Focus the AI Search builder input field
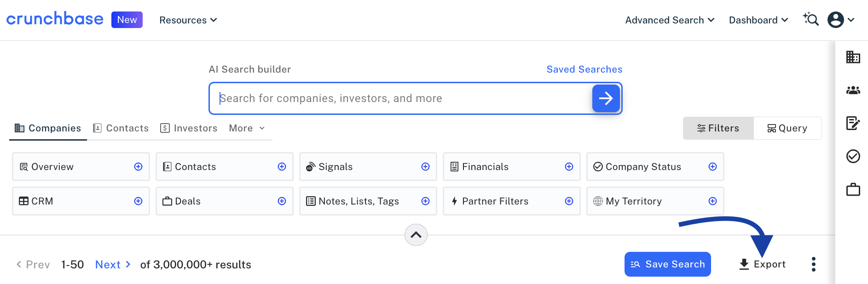This screenshot has height=284, width=868. [x=400, y=98]
